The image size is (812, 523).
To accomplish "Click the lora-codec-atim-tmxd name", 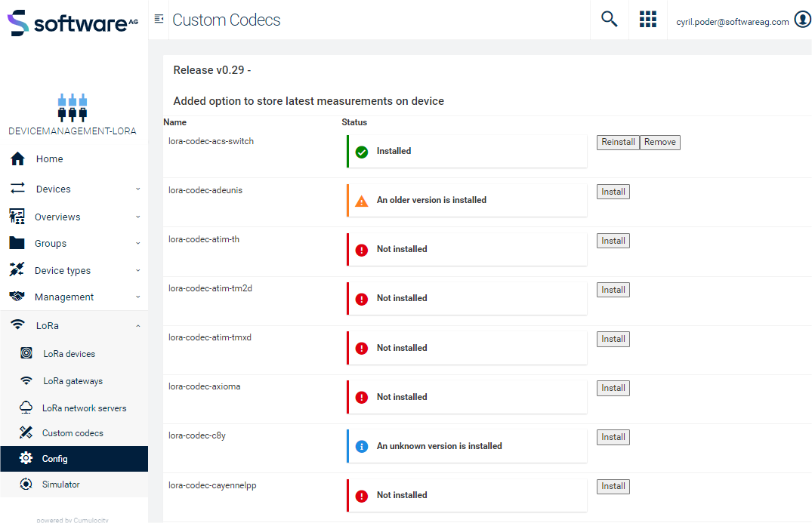I will tap(210, 338).
